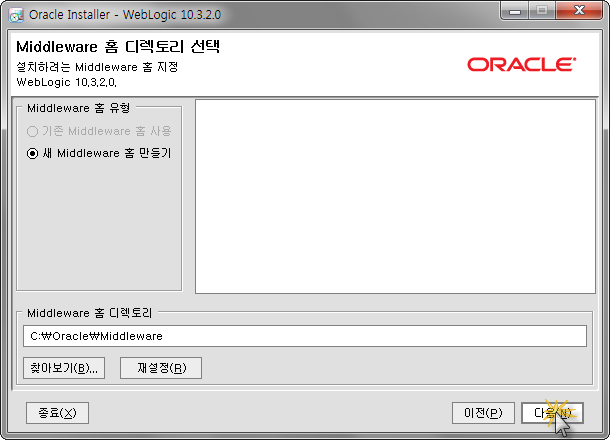This screenshot has width=610, height=440.
Task: Click the 재설정(R) reset button
Action: (161, 368)
